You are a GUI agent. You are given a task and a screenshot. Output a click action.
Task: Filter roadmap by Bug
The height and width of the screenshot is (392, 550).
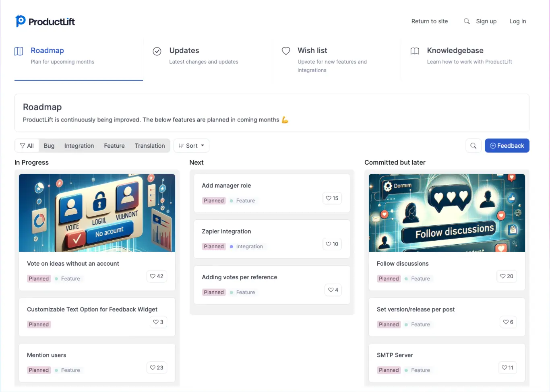(49, 146)
